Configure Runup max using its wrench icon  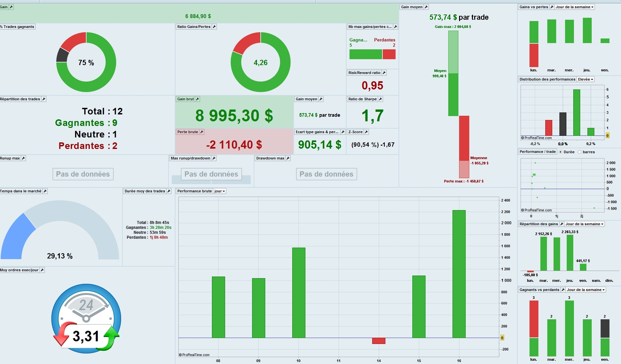(x=23, y=158)
